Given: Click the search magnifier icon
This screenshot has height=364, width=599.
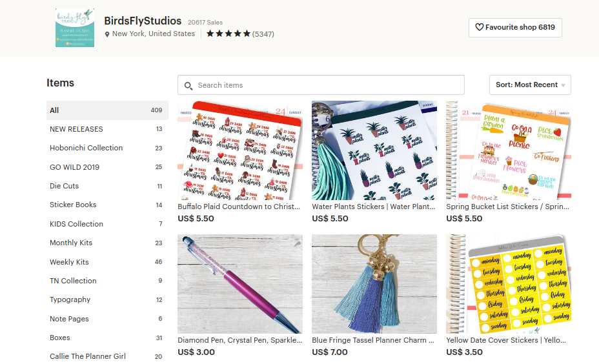Looking at the screenshot, I should point(188,86).
